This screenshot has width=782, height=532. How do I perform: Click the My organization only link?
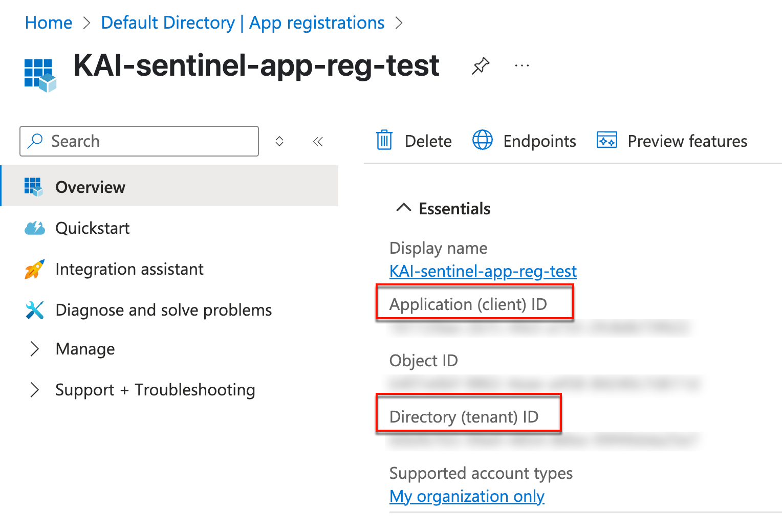[x=466, y=496]
